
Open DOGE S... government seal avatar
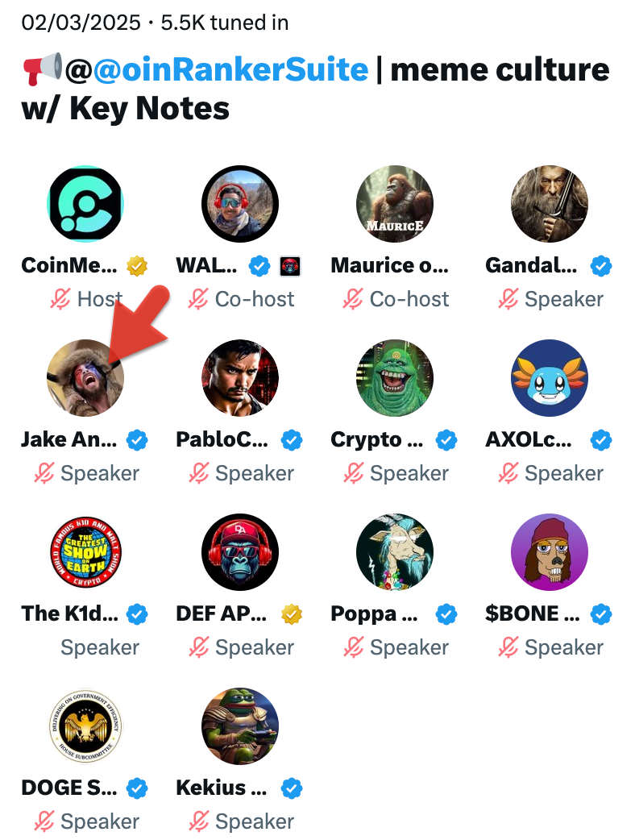tap(85, 726)
